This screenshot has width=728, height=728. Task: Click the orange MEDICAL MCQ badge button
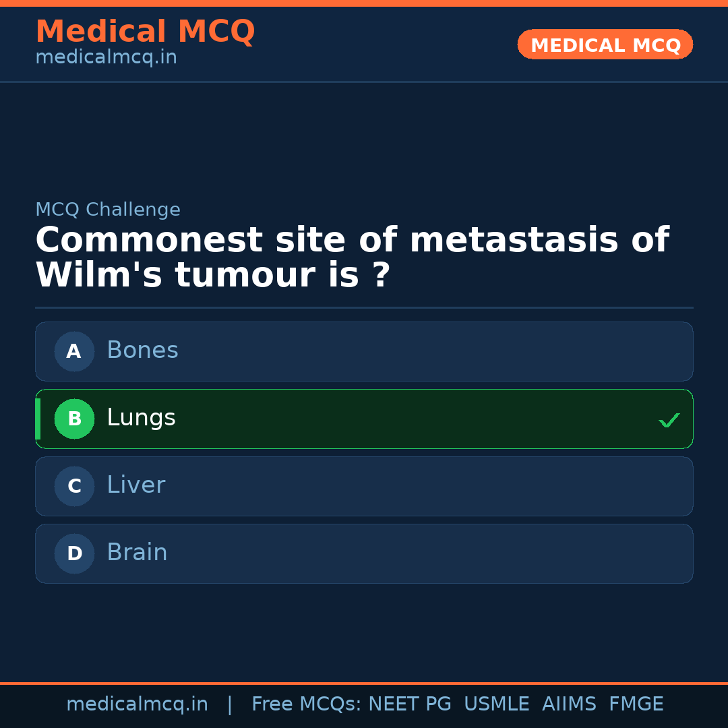pyautogui.click(x=605, y=45)
